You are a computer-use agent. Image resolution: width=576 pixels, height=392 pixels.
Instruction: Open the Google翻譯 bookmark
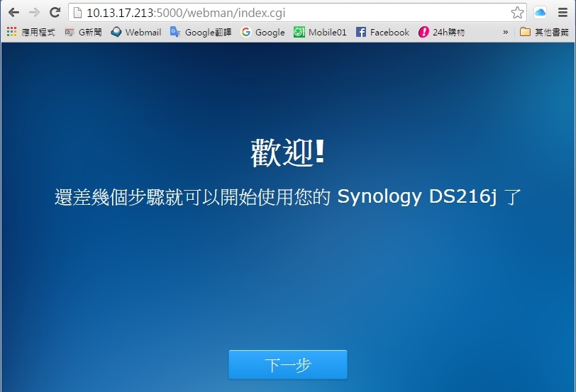[x=201, y=33]
